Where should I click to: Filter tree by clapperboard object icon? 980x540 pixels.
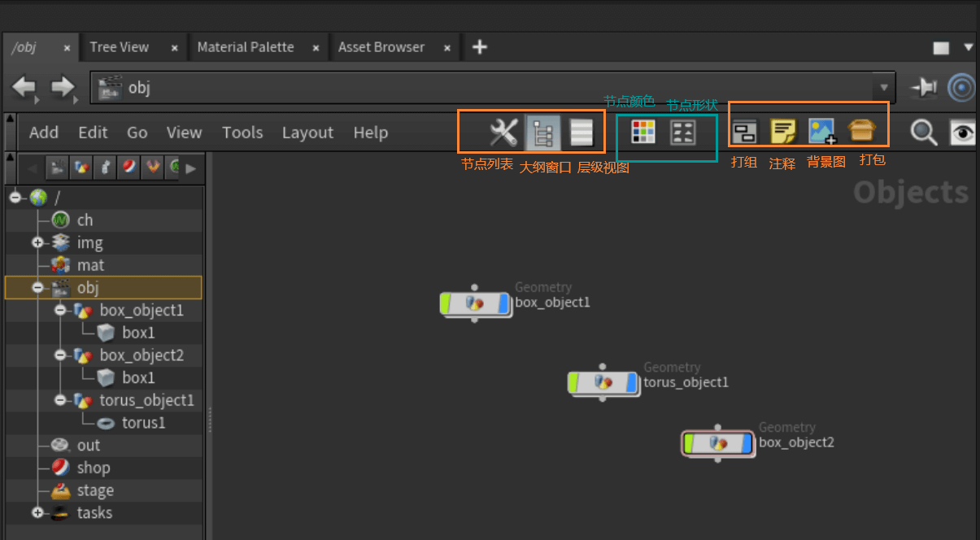tap(58, 168)
